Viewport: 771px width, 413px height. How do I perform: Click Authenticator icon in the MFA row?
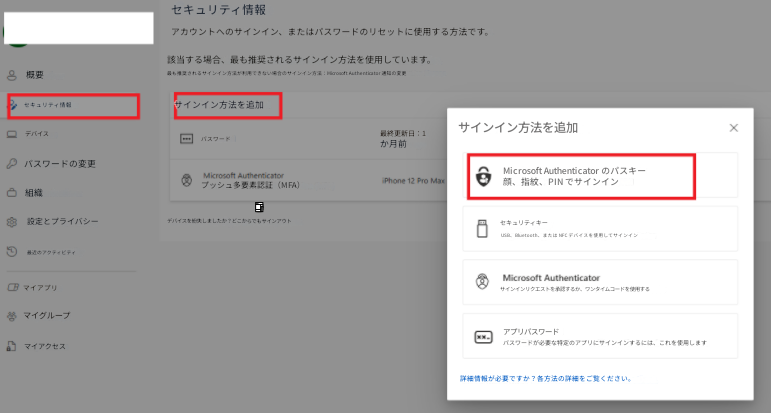[x=186, y=180]
